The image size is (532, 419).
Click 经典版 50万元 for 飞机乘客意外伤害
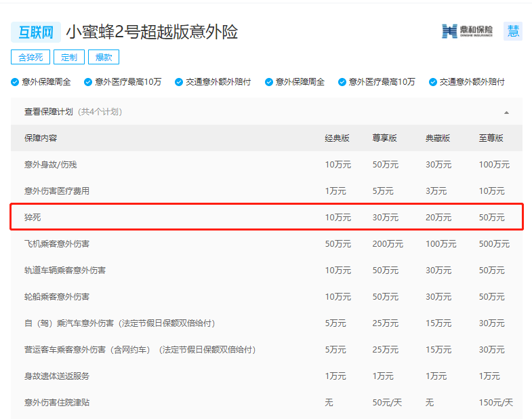338,244
